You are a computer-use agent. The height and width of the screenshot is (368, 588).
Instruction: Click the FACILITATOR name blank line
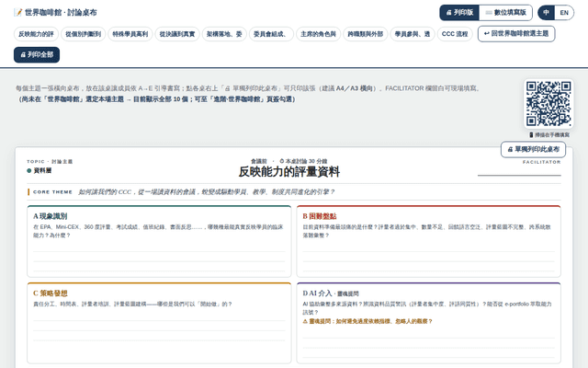coord(519,175)
